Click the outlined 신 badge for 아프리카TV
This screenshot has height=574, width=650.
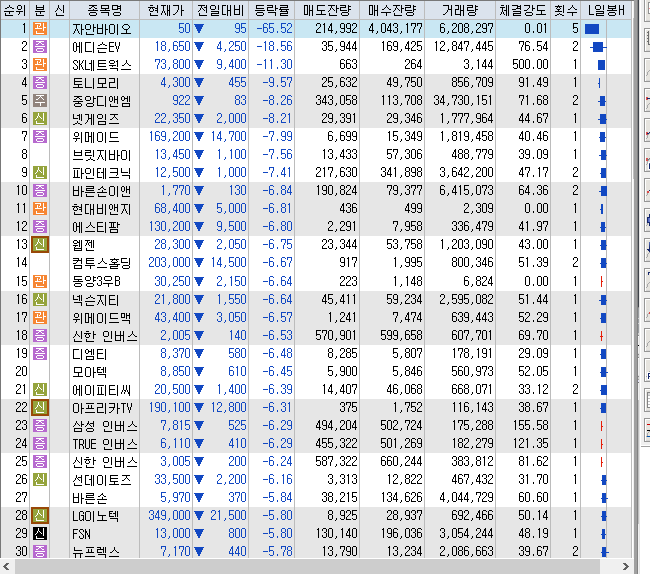(x=40, y=407)
